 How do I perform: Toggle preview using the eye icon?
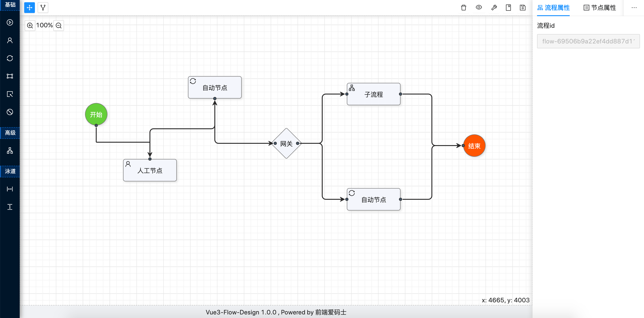(x=479, y=8)
